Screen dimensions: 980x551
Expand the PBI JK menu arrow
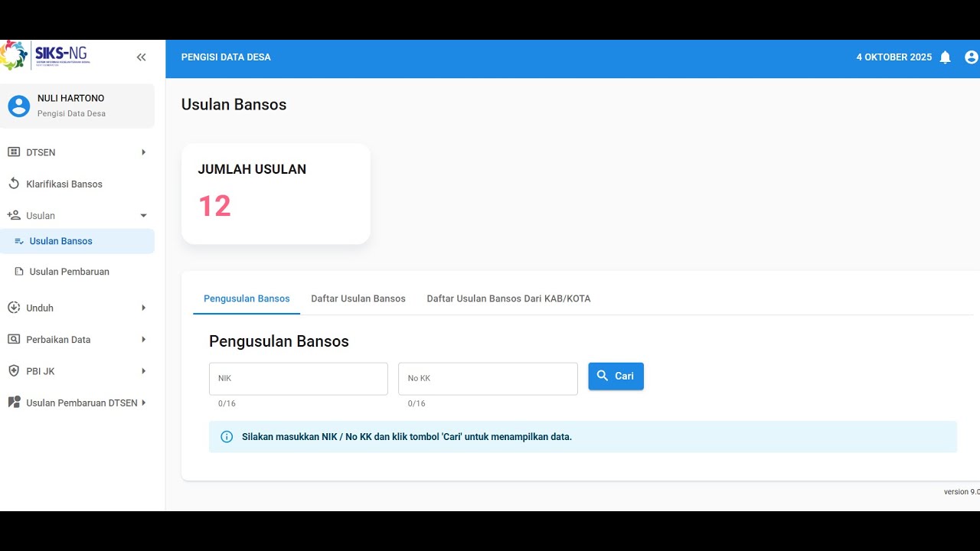[143, 371]
